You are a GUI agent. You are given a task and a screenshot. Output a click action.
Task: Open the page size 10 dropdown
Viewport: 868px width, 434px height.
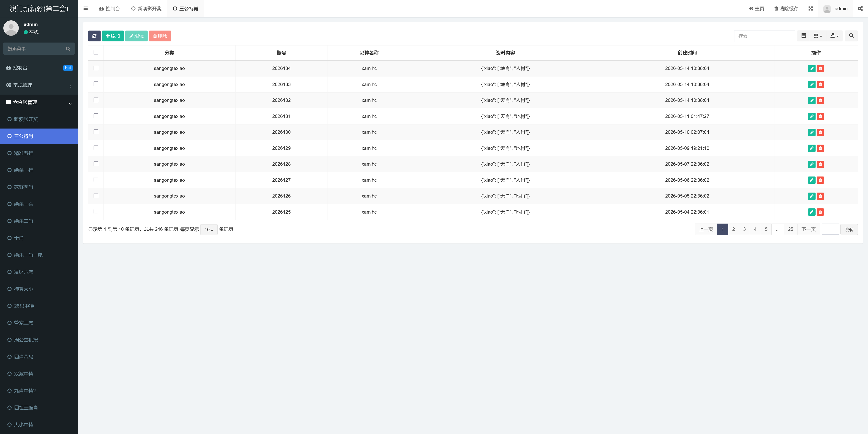209,230
